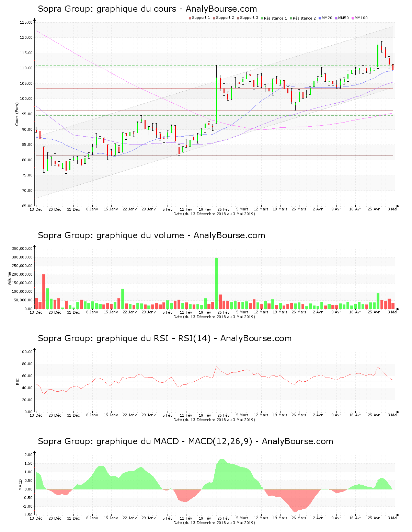Select the 'MM100' legend label
The width and height of the screenshot is (412, 532).
[361, 18]
